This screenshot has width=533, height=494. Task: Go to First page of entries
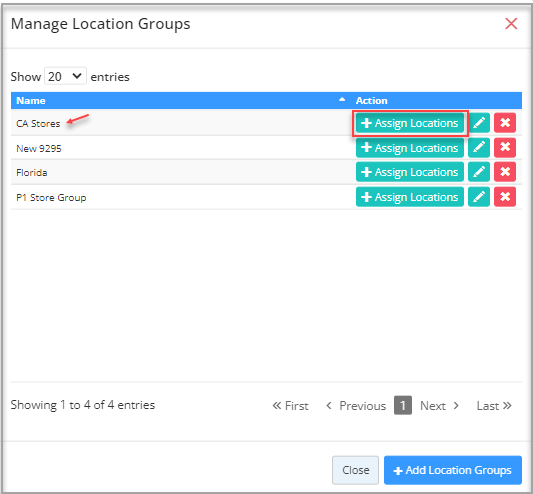pos(290,406)
